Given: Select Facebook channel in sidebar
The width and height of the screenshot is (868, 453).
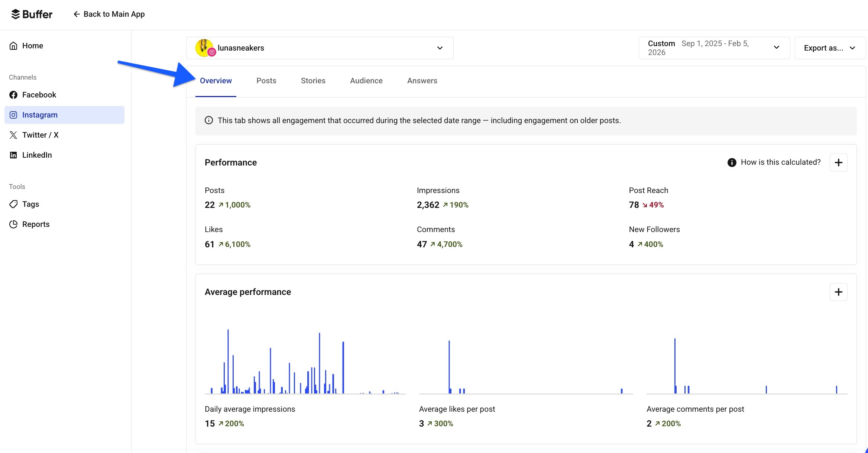Looking at the screenshot, I should click(x=64, y=95).
